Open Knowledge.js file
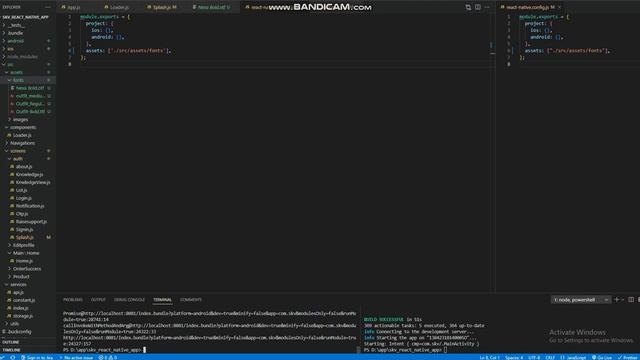This screenshot has width=640, height=360. (28, 175)
